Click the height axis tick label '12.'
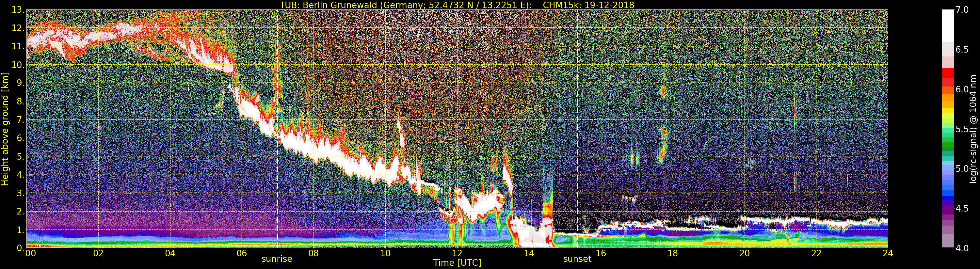This screenshot has height=269, width=980. pyautogui.click(x=18, y=28)
